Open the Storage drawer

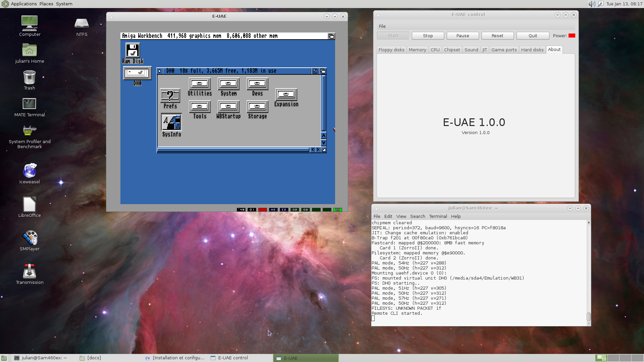[257, 107]
